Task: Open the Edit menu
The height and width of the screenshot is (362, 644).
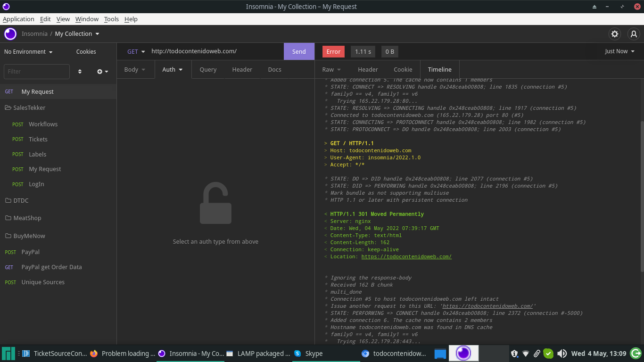Action: 45,19
